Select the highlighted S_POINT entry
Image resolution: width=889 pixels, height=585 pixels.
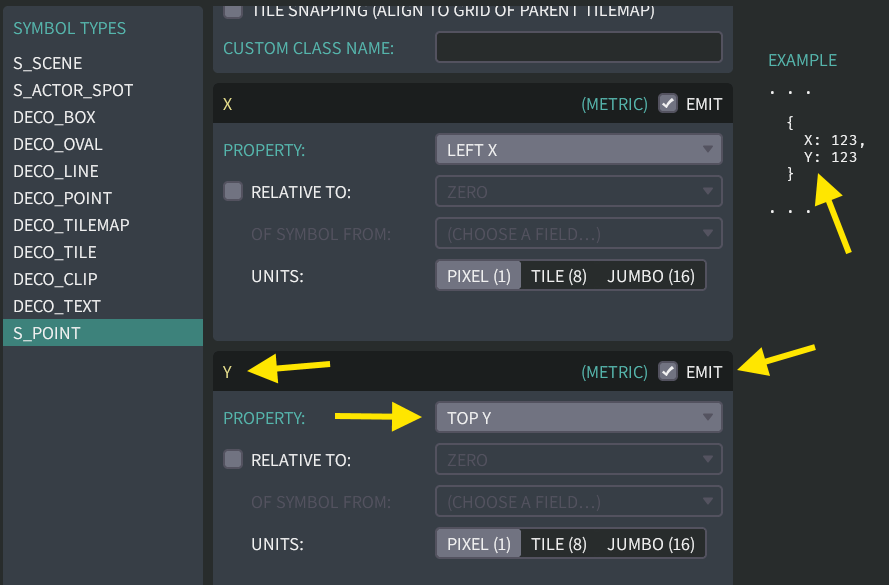47,333
